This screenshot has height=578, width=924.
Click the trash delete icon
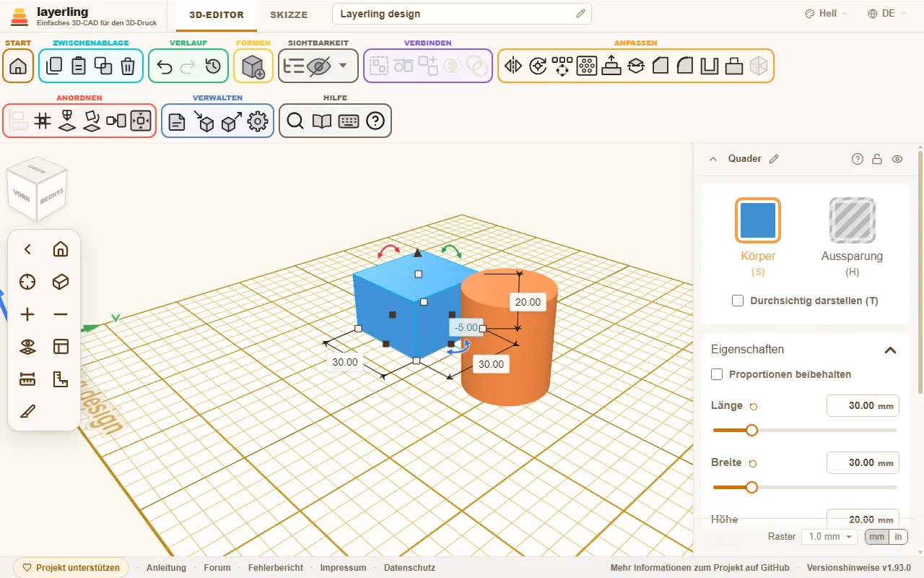(128, 66)
